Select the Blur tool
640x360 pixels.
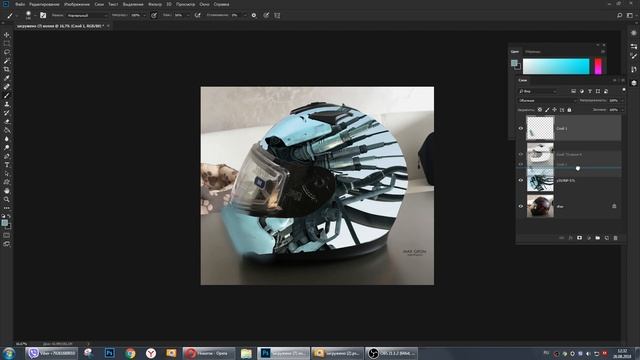[x=7, y=139]
